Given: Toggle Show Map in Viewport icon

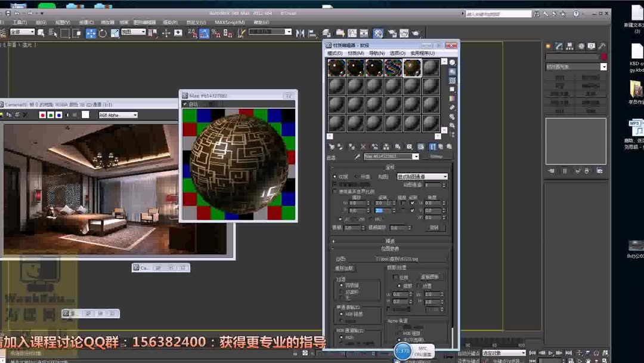Looking at the screenshot, I should [x=422, y=146].
